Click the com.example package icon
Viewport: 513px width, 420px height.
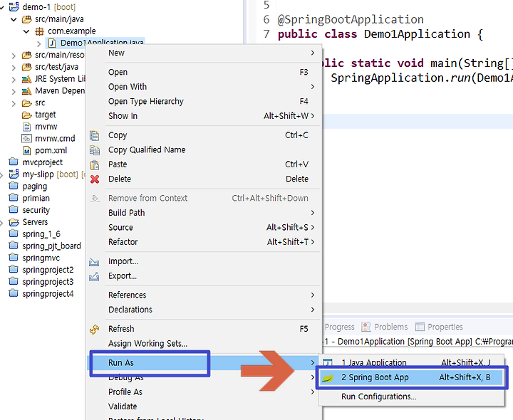pos(39,31)
